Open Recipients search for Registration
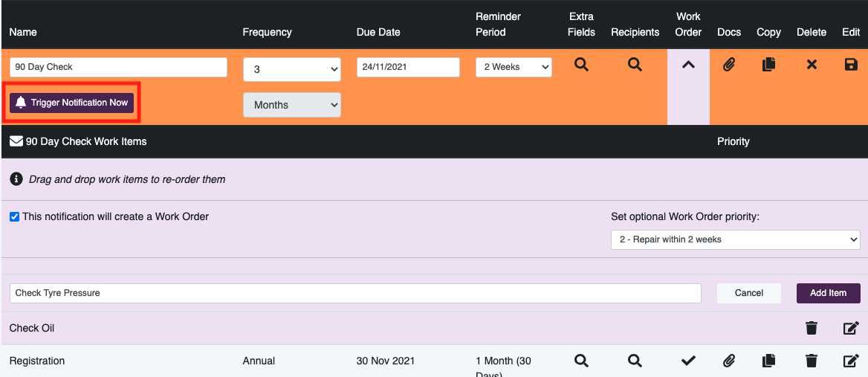The height and width of the screenshot is (377, 868). click(635, 361)
